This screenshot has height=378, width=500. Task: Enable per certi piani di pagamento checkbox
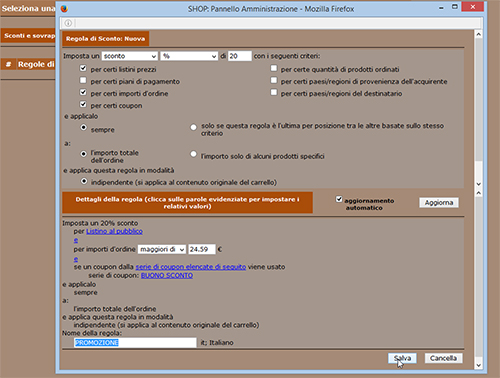[x=83, y=80]
